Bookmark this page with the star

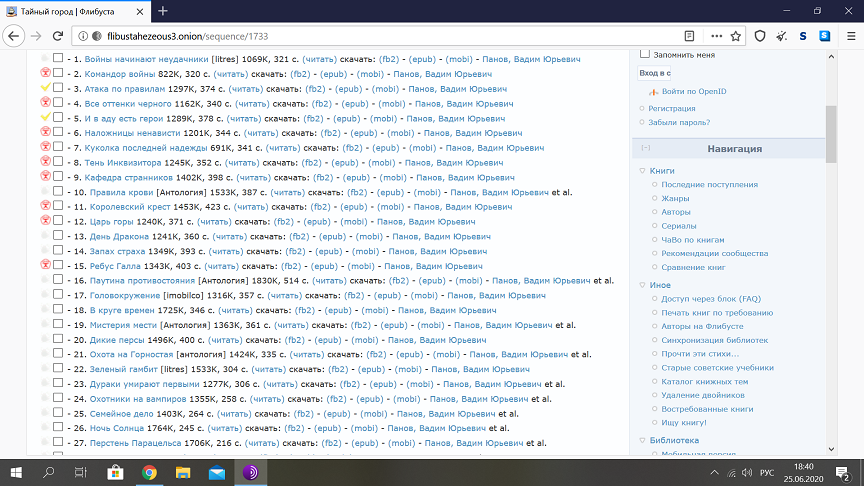pyautogui.click(x=736, y=36)
